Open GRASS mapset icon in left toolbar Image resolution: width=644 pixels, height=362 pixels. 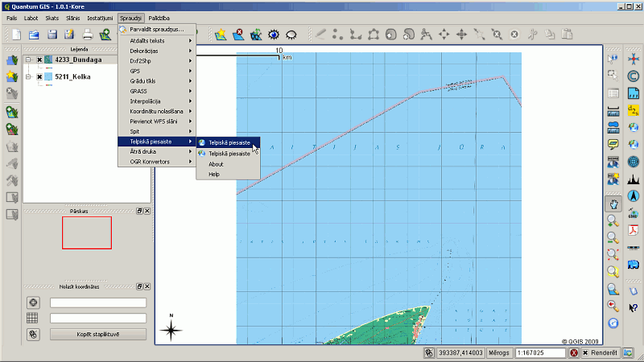(x=12, y=60)
